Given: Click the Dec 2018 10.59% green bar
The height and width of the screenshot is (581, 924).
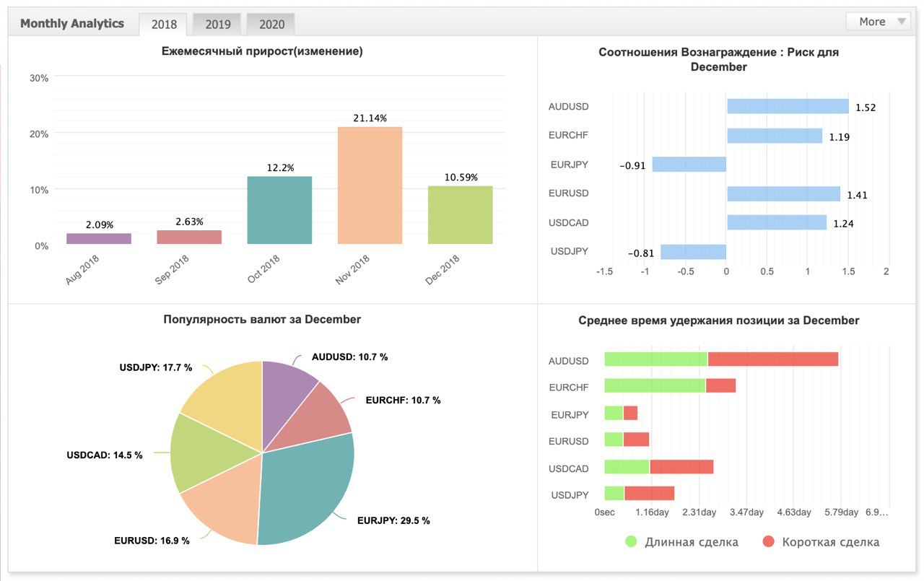Looking at the screenshot, I should click(460, 215).
